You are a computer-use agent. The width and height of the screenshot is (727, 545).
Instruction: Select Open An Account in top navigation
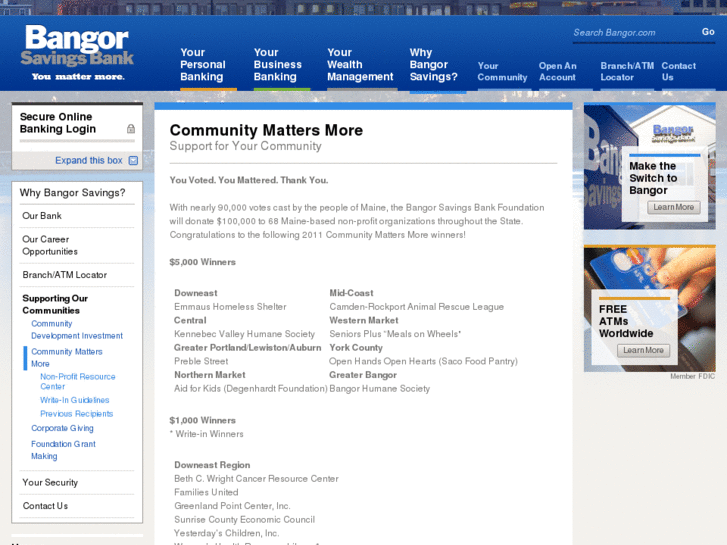coord(557,71)
